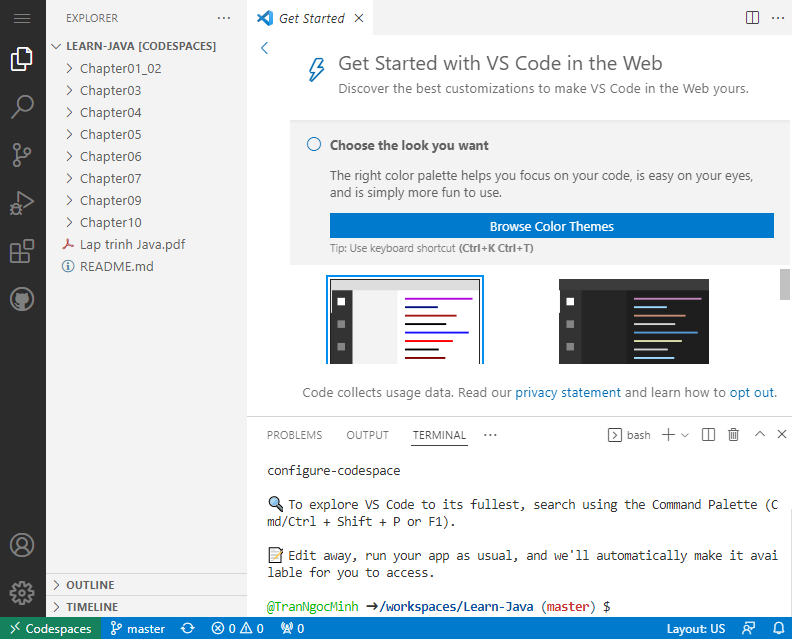Split the terminal pane
The width and height of the screenshot is (792, 639).
[708, 434]
